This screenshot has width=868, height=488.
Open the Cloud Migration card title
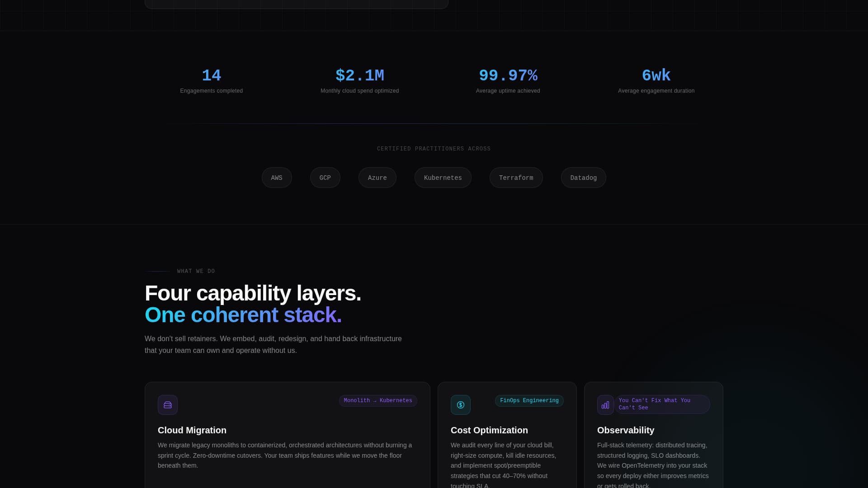pyautogui.click(x=192, y=430)
